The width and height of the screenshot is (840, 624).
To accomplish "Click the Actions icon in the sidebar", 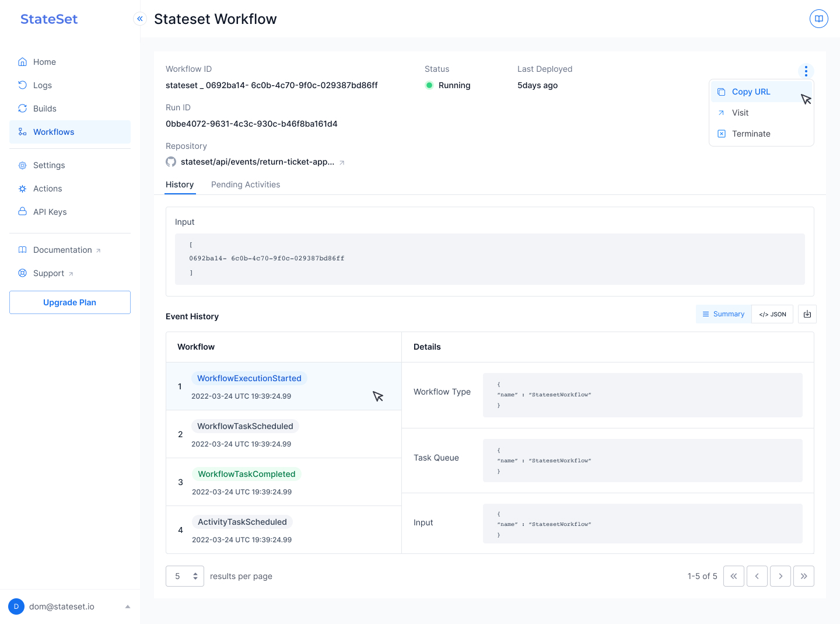I will pos(22,189).
